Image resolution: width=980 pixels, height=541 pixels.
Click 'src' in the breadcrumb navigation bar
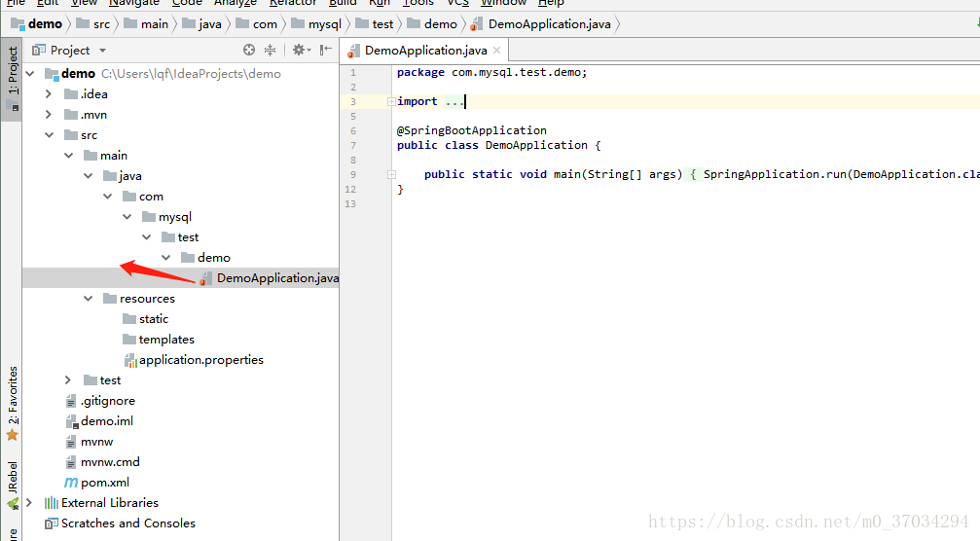[101, 23]
